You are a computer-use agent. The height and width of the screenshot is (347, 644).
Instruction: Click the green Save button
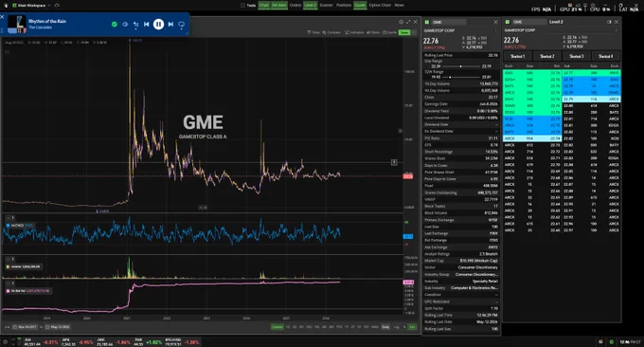click(x=404, y=32)
